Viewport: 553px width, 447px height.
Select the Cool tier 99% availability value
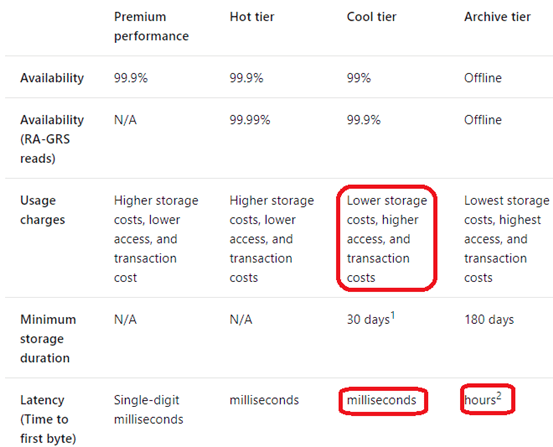[x=359, y=78]
